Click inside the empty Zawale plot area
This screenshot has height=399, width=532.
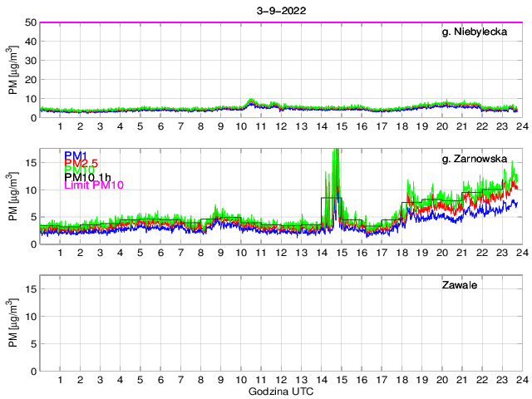click(x=249, y=332)
